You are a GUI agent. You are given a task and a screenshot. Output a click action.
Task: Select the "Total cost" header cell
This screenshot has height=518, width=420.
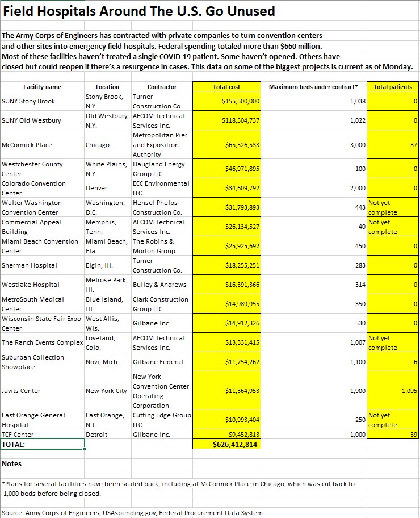[226, 87]
